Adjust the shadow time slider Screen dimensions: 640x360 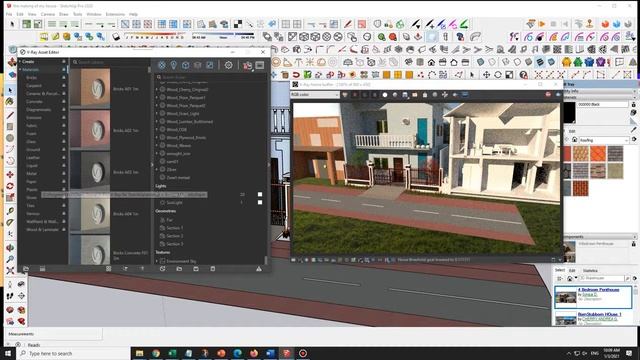pyautogui.click(x=223, y=35)
